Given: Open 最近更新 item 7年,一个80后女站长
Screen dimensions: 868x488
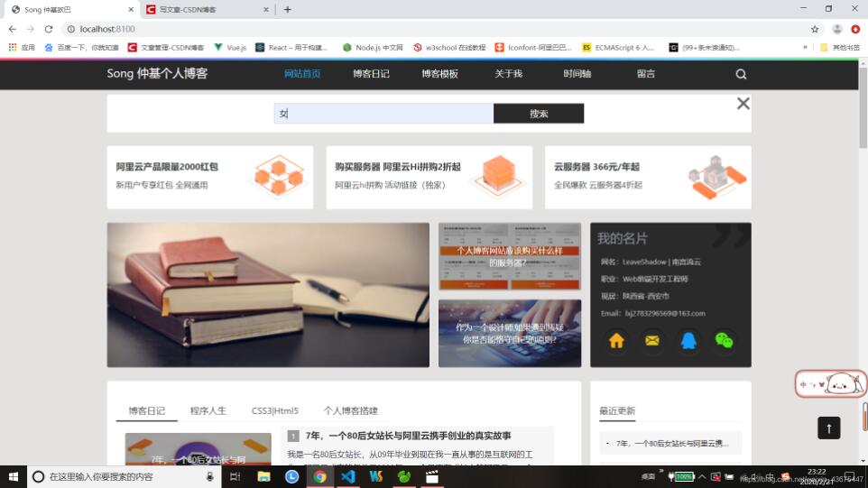Looking at the screenshot, I should click(672, 443).
